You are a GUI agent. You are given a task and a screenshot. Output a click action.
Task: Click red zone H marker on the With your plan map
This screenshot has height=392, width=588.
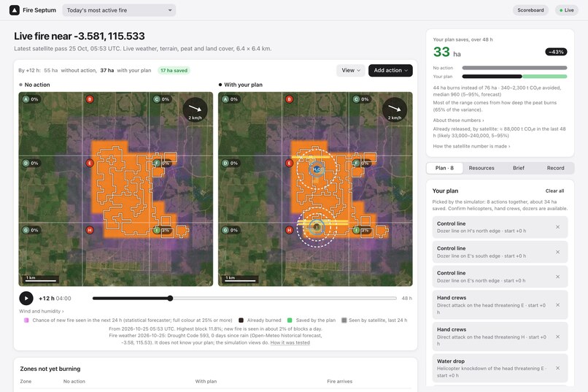coord(289,230)
